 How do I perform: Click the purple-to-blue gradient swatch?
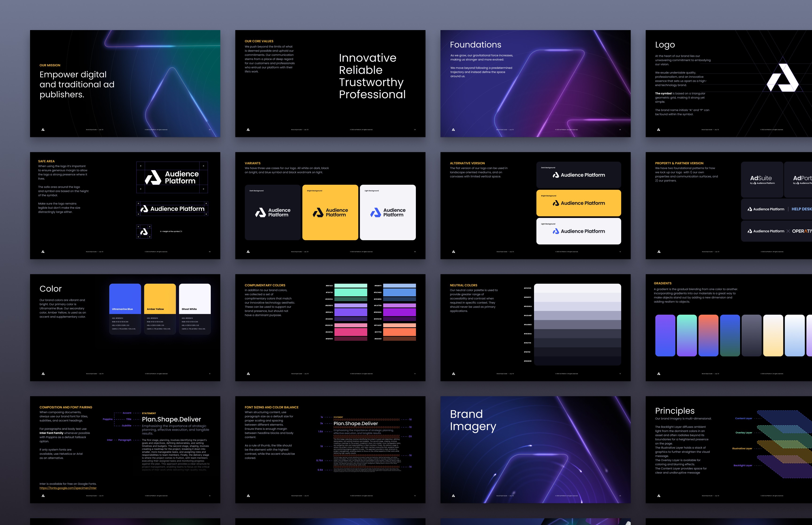[x=665, y=335]
